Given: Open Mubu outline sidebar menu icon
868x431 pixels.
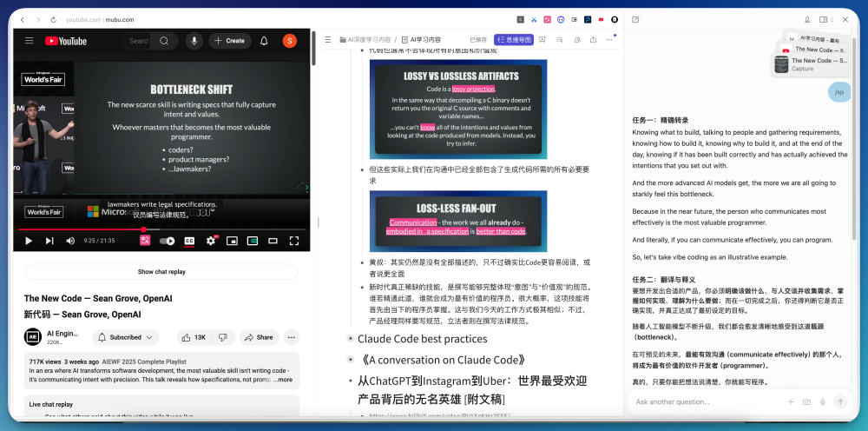Looking at the screenshot, I should tap(328, 39).
